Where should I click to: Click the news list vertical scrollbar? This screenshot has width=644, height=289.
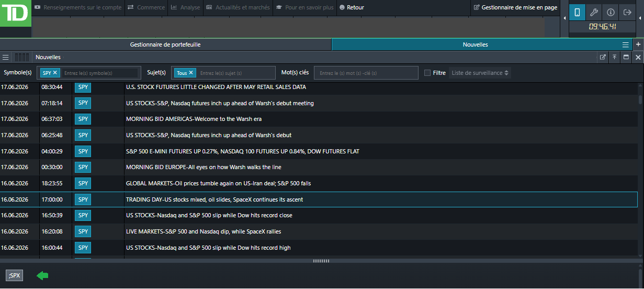point(641,99)
